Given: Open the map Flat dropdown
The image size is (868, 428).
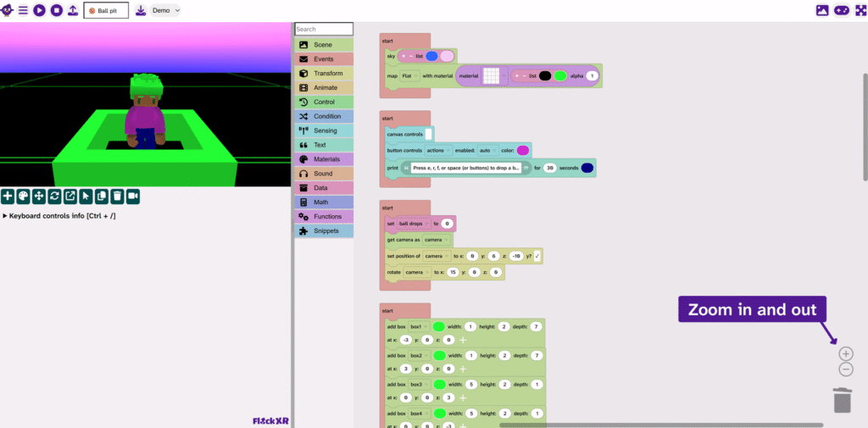Looking at the screenshot, I should pos(410,76).
